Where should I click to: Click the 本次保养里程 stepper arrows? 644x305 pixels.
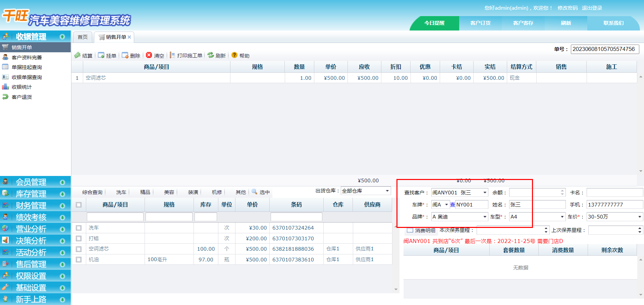pyautogui.click(x=546, y=230)
